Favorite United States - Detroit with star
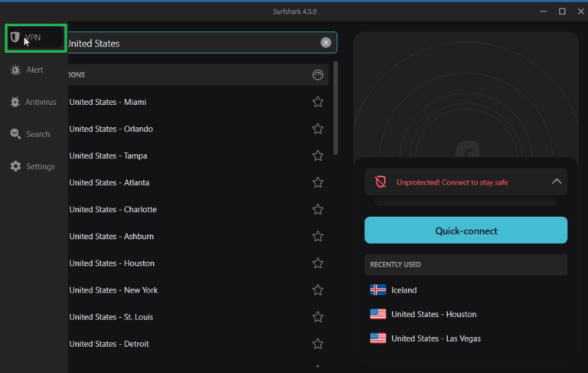 318,344
